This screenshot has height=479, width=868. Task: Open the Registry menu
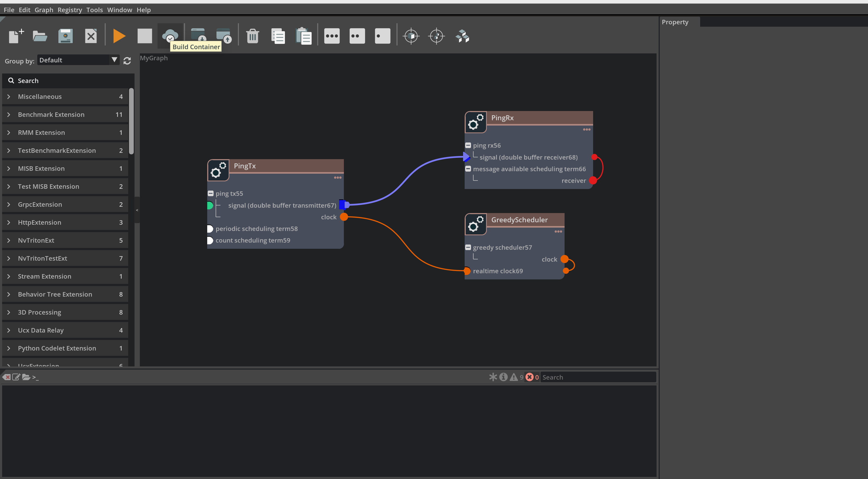(70, 10)
